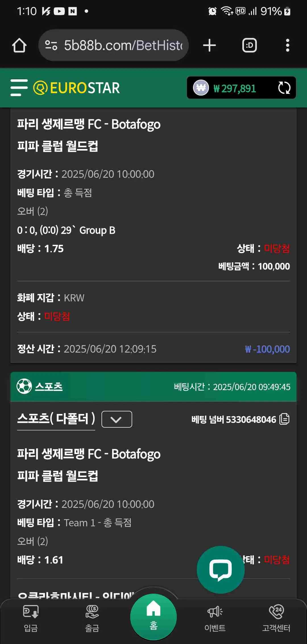Screen dimensions: 307x644
Task: Tap the address bar URL 5b88b.com
Action: [123, 45]
